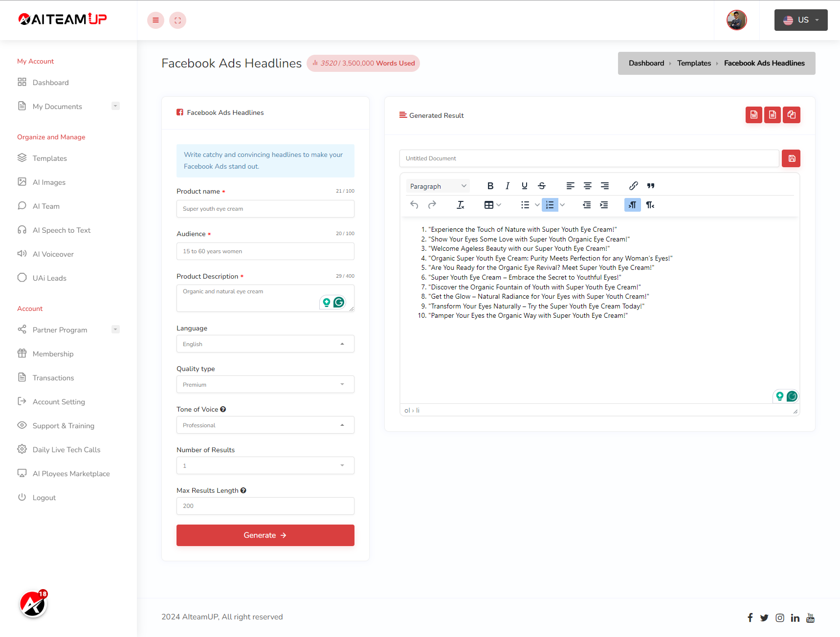The image size is (840, 637).
Task: Go to AI Images in the sidebar
Action: pos(49,182)
